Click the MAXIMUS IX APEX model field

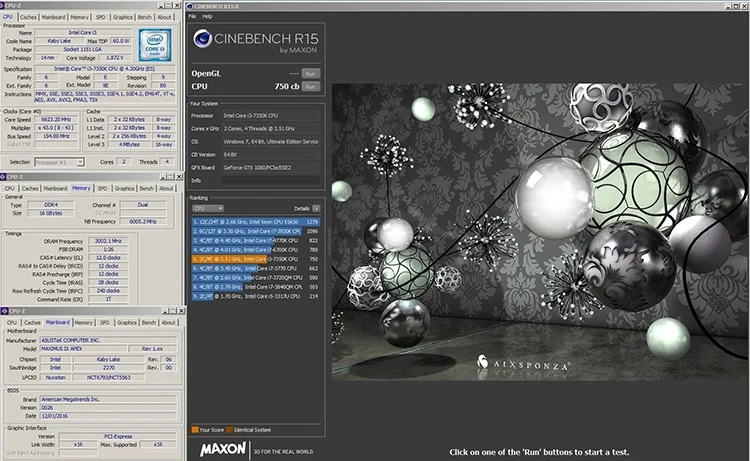83,349
